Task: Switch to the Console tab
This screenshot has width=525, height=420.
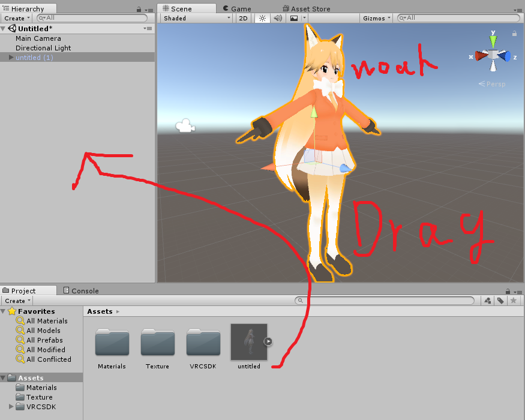Action: [82, 290]
